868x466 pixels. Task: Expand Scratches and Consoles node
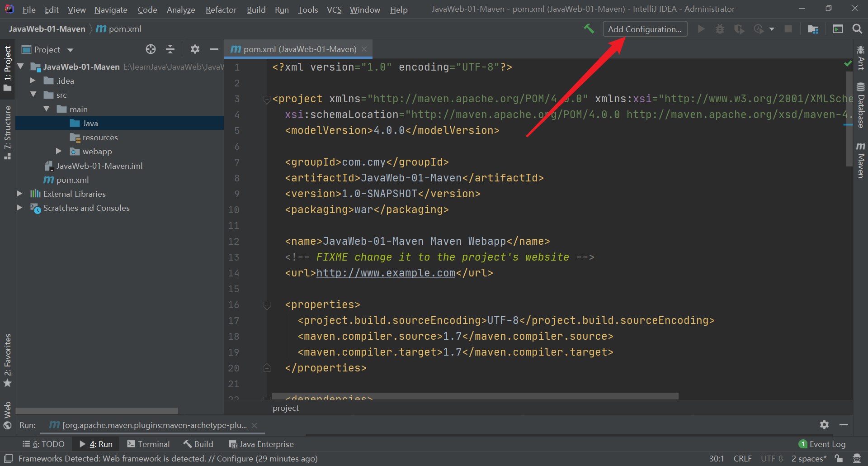[19, 208]
